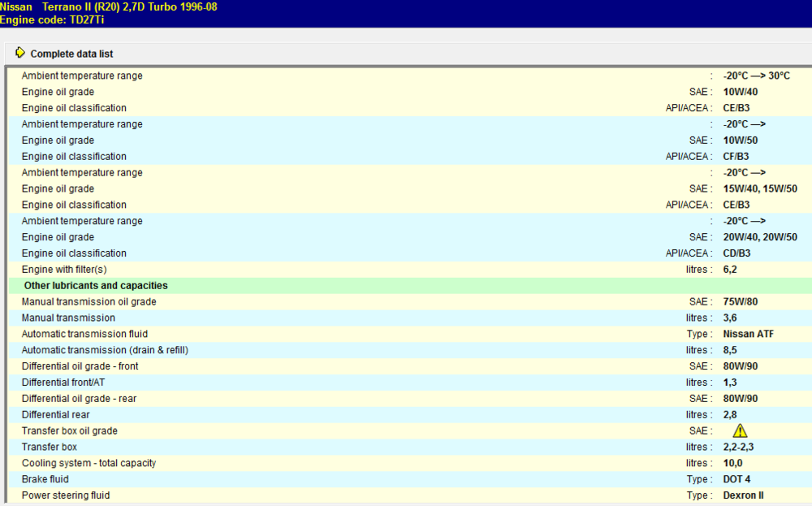Select the Differential oil grade - rear label
The image size is (812, 506).
(80, 398)
